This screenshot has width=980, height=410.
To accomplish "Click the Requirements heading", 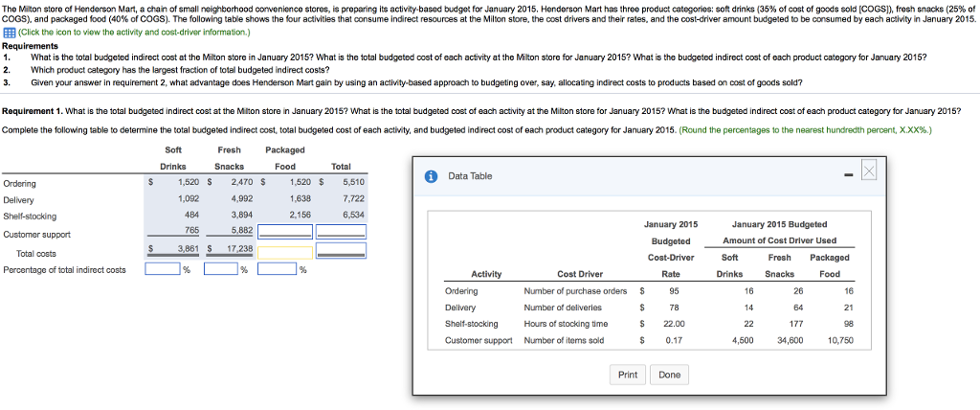I will tap(31, 46).
